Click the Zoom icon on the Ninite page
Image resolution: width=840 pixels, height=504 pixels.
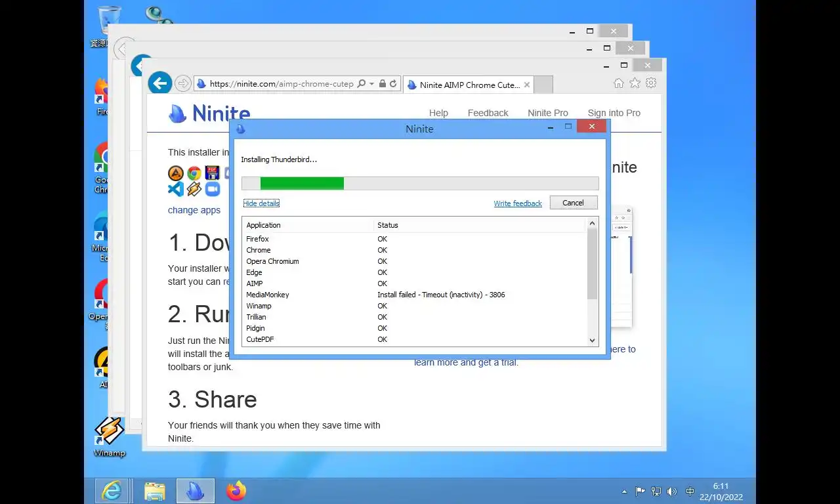click(212, 189)
